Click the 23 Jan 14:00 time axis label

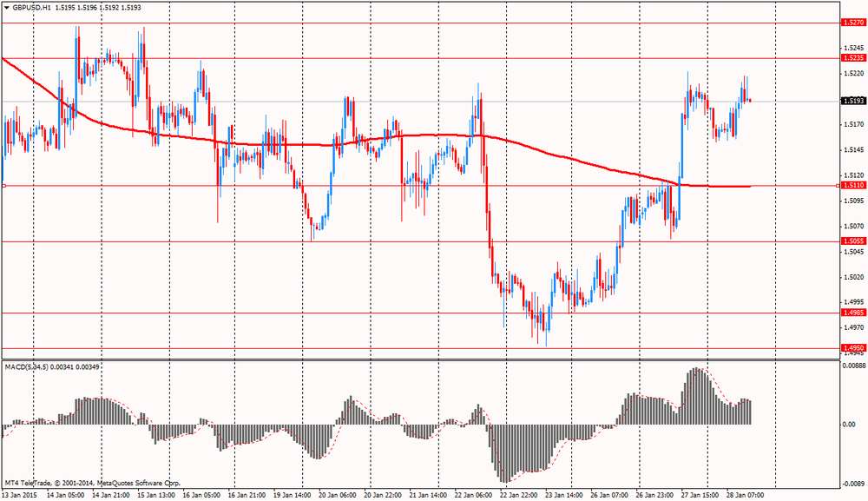coord(565,495)
